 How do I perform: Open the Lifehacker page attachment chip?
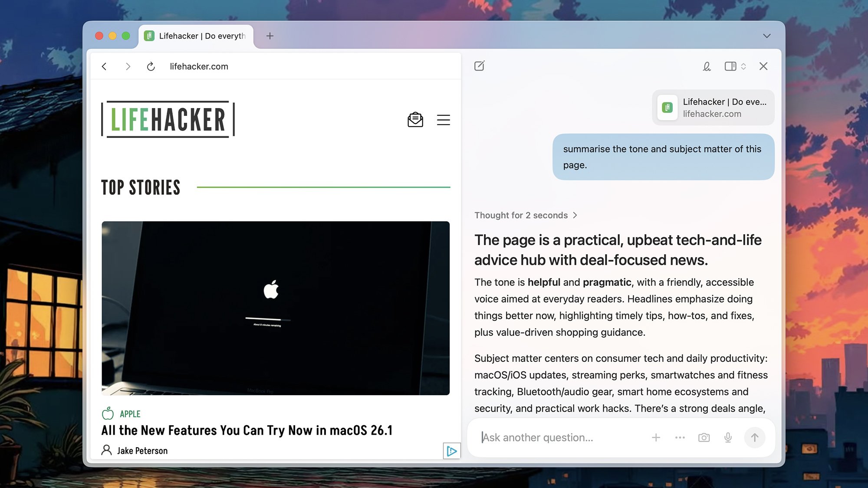(713, 108)
